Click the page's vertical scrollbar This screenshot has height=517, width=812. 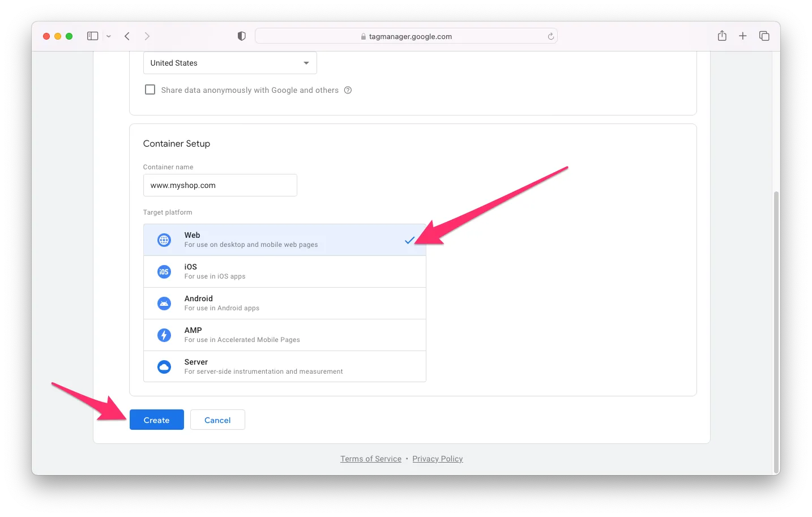(x=776, y=331)
